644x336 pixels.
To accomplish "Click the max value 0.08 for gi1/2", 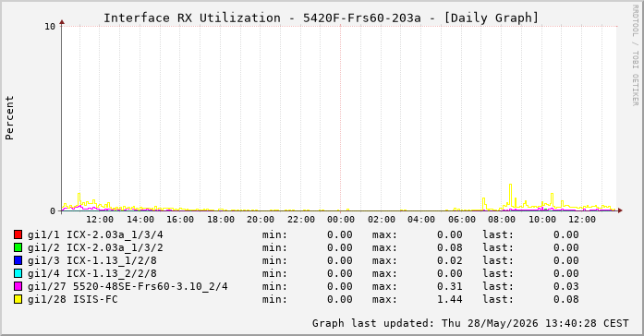I will coord(450,247).
